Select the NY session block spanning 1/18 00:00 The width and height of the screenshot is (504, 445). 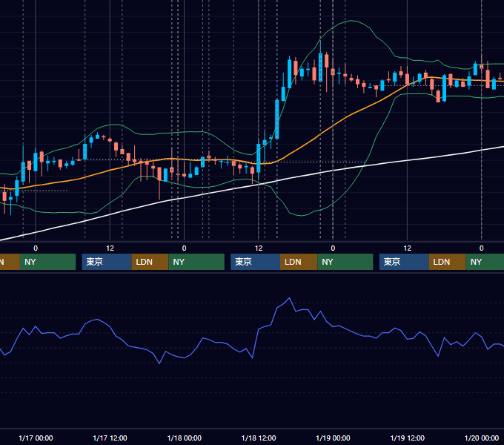196,262
